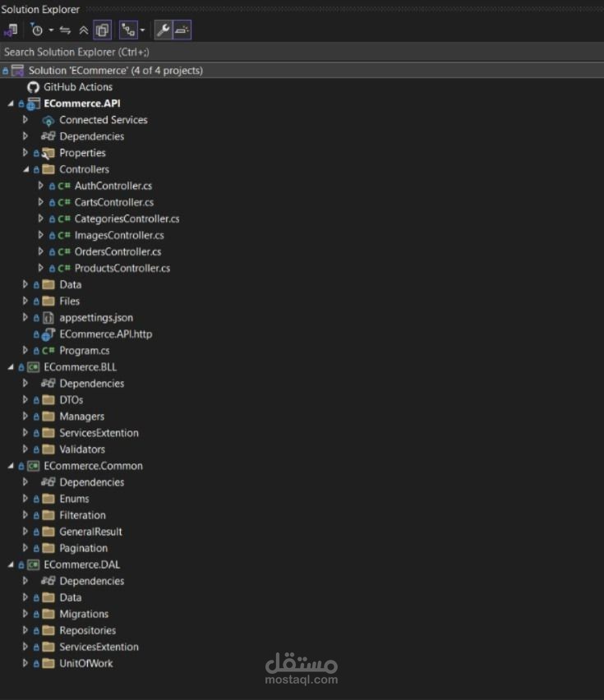604x700 pixels.
Task: Select the Enums folder
Action: [x=74, y=499]
